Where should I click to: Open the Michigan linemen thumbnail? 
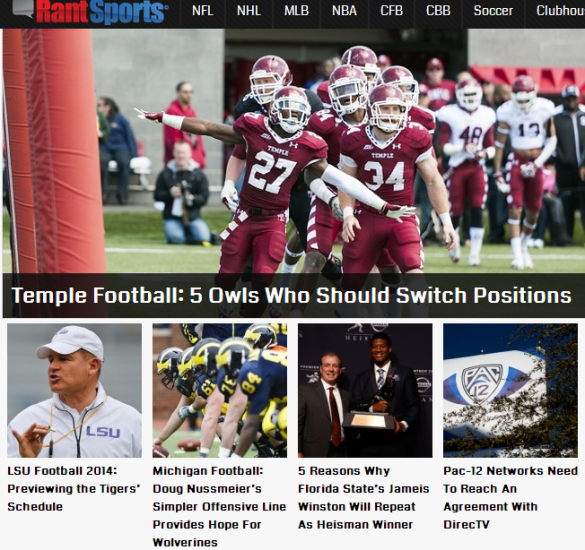(219, 390)
